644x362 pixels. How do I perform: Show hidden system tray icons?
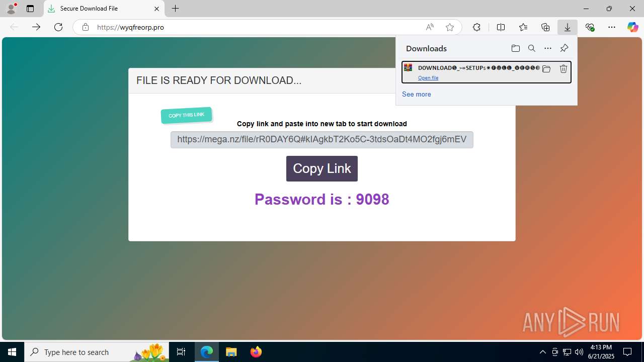(542, 352)
